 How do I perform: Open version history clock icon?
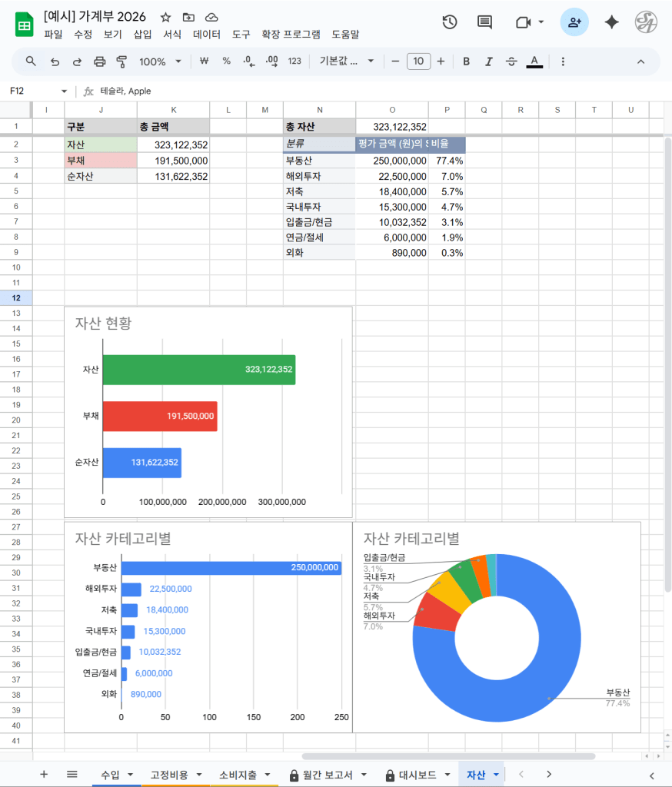click(x=450, y=22)
